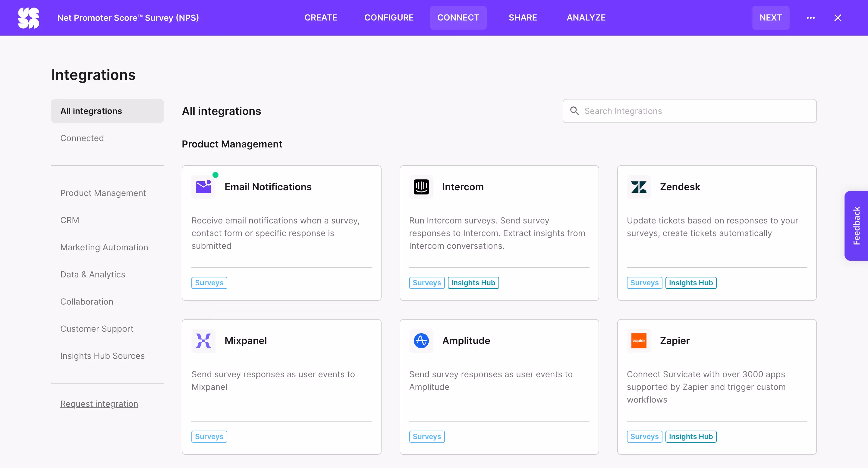Click the Email Notifications description text
The height and width of the screenshot is (468, 868).
click(x=276, y=233)
